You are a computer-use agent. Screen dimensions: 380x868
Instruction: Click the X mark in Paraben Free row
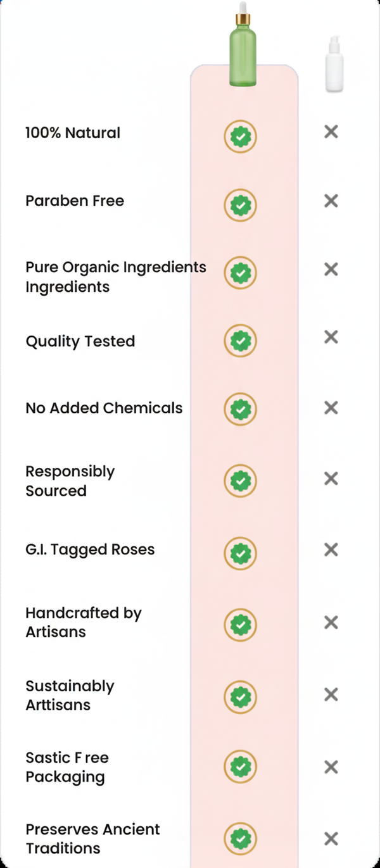tap(331, 201)
